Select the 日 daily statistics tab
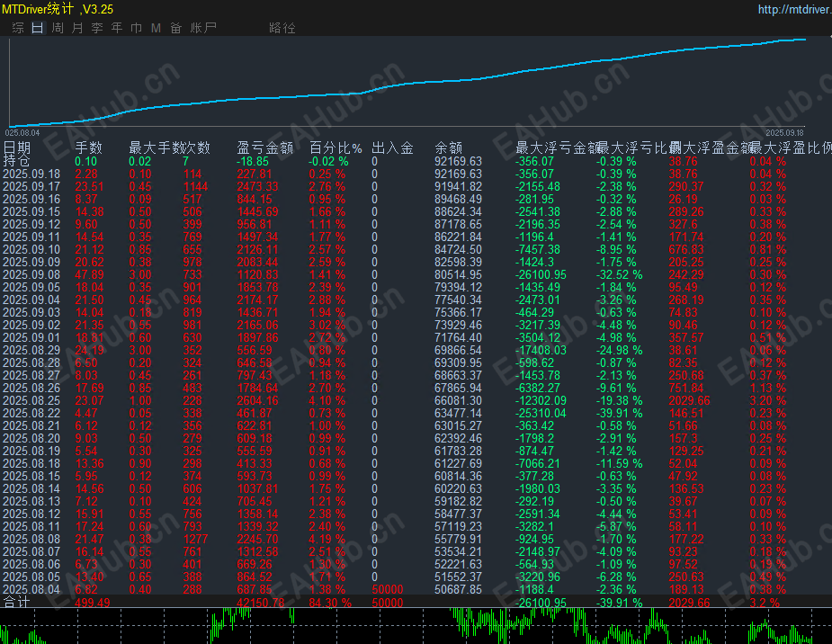832x644 pixels. [x=37, y=28]
